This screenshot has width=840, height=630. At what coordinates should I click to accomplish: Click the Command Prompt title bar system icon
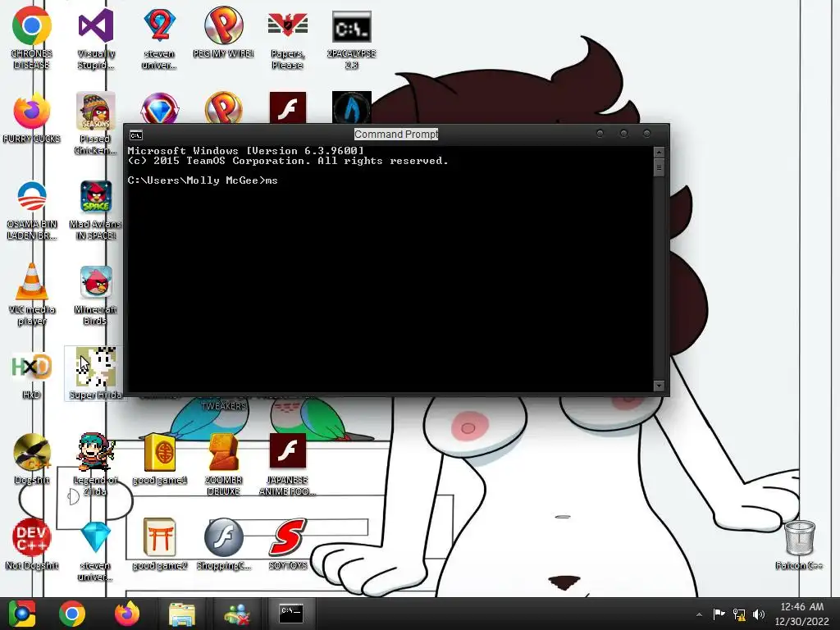tap(136, 135)
